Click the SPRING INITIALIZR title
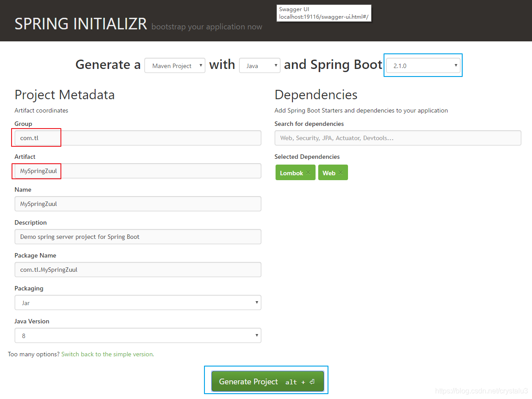The height and width of the screenshot is (399, 532). click(81, 24)
